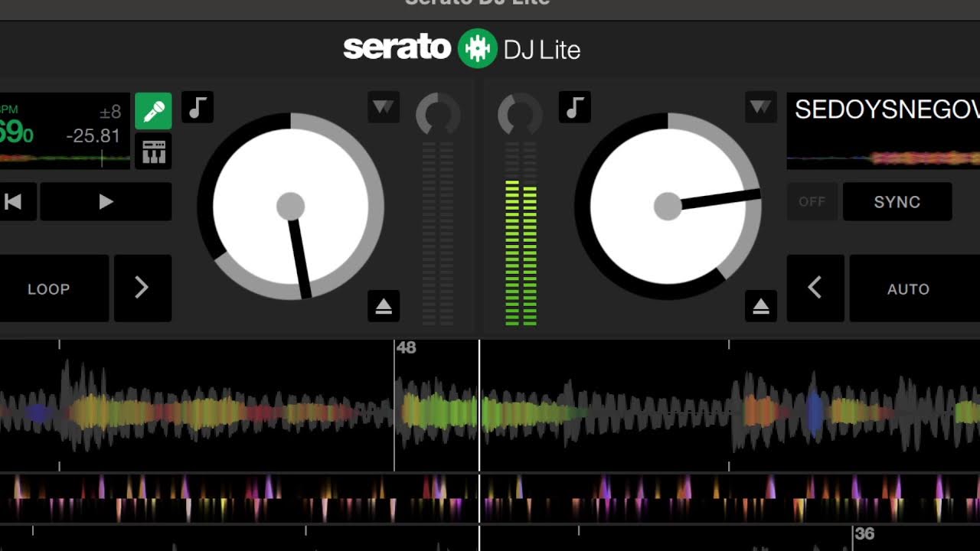Enable AUTO loop on right deck
The image size is (980, 551).
[x=915, y=289]
